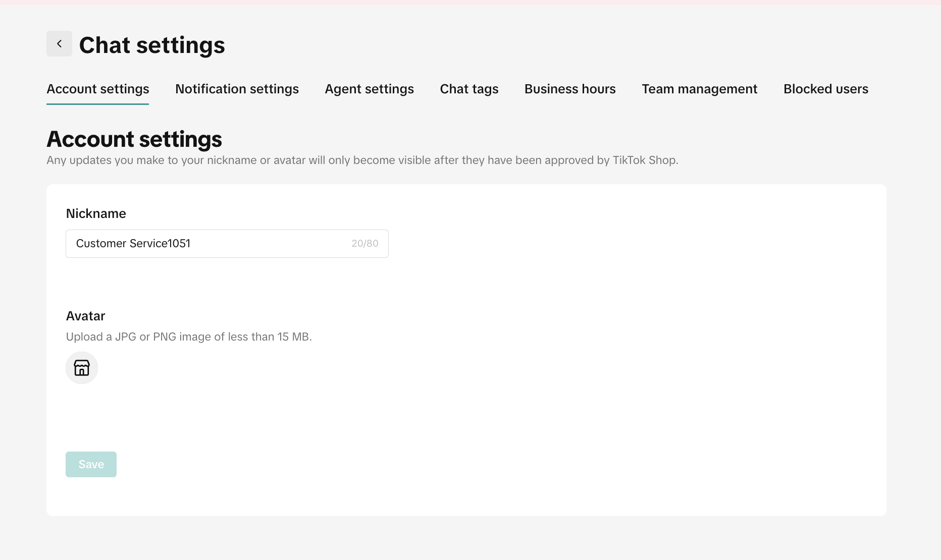Open the Business hours tab
This screenshot has width=941, height=560.
click(x=570, y=89)
